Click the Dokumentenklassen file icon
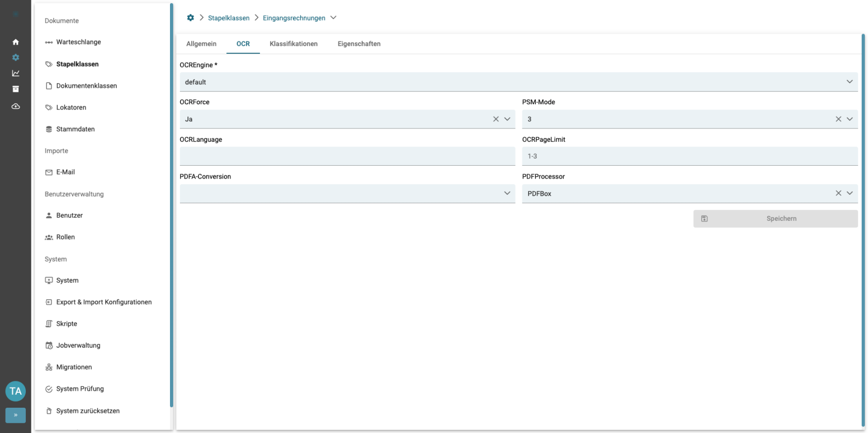The image size is (868, 433). [49, 86]
